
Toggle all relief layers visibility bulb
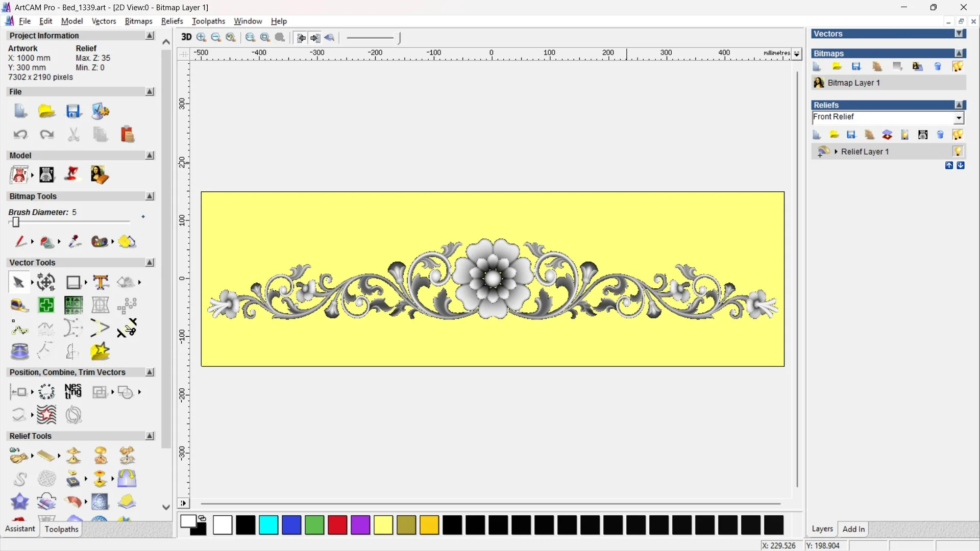958,135
